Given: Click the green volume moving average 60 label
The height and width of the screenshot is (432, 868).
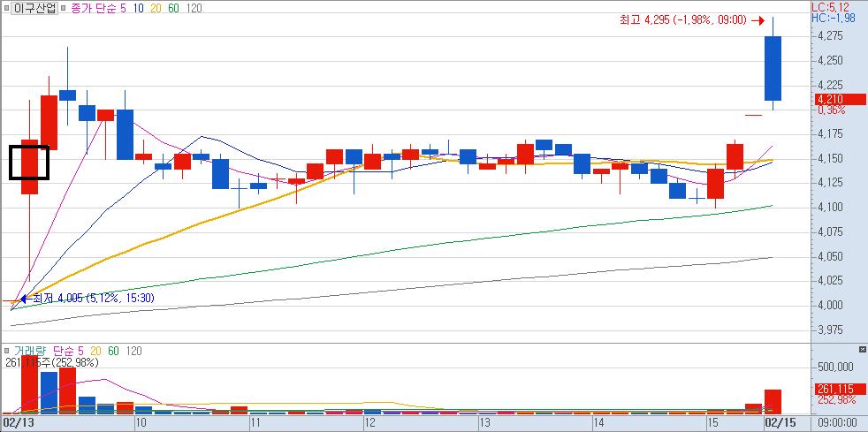Looking at the screenshot, I should point(113,352).
